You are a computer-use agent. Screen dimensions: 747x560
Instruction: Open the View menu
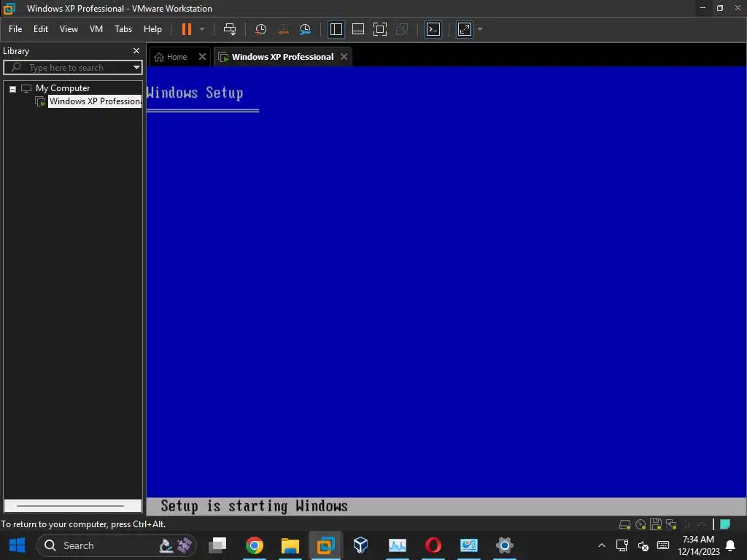click(69, 29)
